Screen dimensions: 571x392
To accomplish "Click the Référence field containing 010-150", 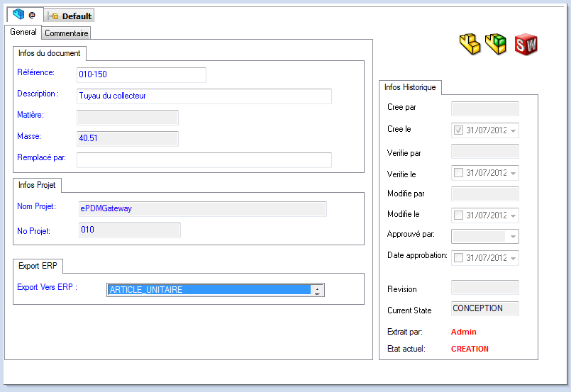I will tap(141, 75).
